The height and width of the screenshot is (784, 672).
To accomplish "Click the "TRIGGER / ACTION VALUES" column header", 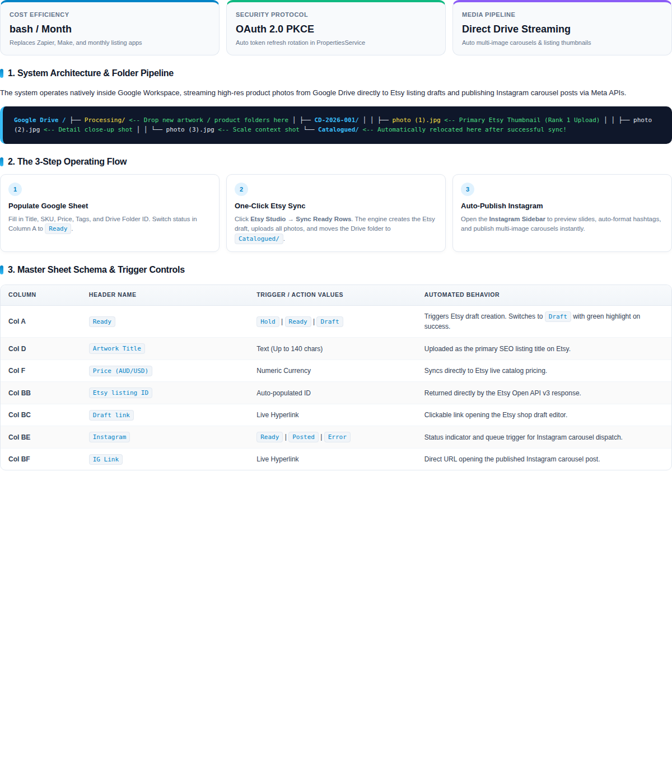I will [x=300, y=295].
